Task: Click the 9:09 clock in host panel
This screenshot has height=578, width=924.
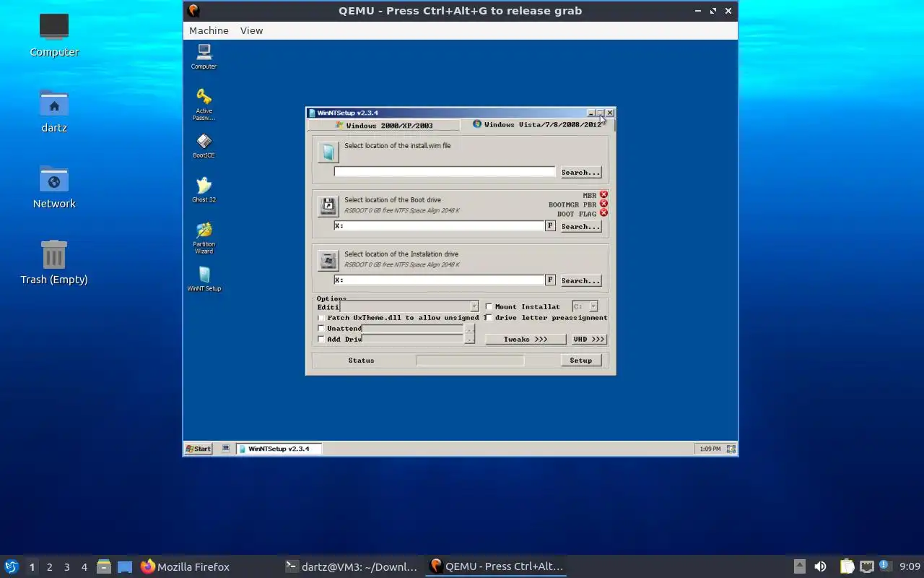Action: (x=910, y=566)
